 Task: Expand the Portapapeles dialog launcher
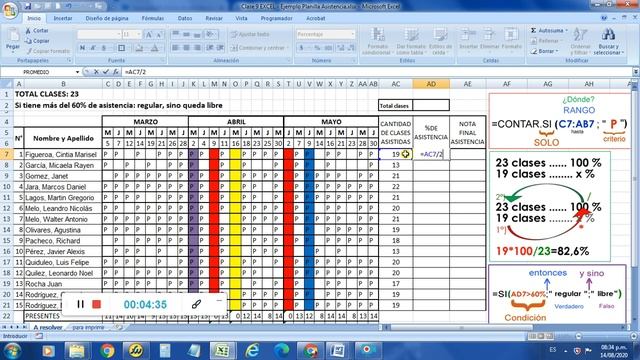click(69, 60)
